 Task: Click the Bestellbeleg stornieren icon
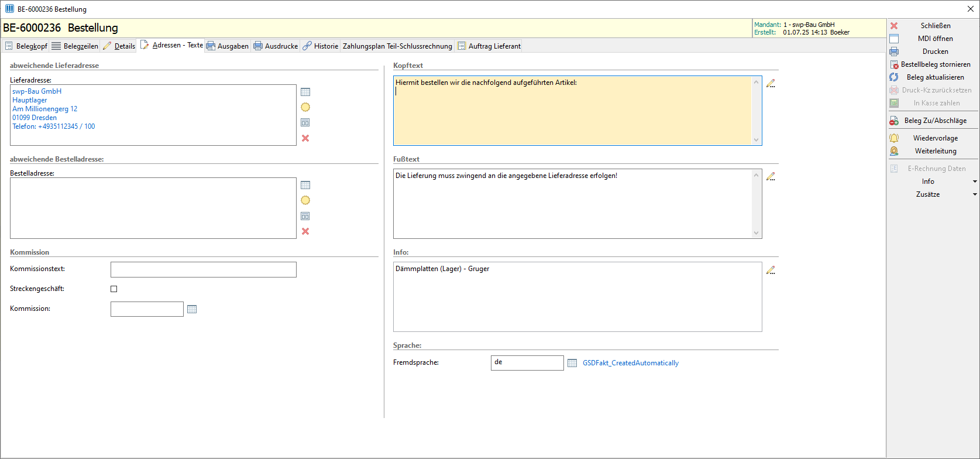point(894,64)
